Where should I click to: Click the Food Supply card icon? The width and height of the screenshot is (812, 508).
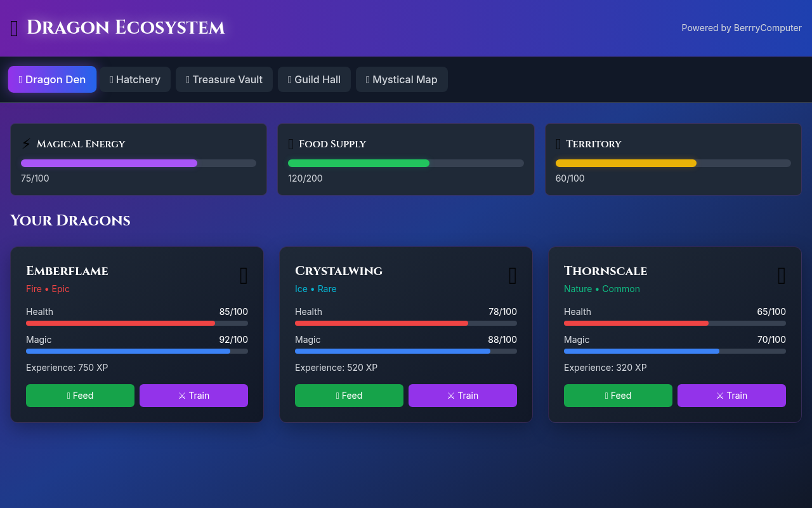tap(291, 144)
